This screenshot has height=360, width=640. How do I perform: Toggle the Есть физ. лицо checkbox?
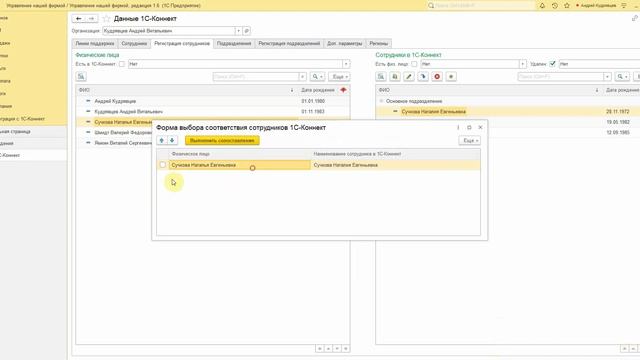tap(414, 64)
